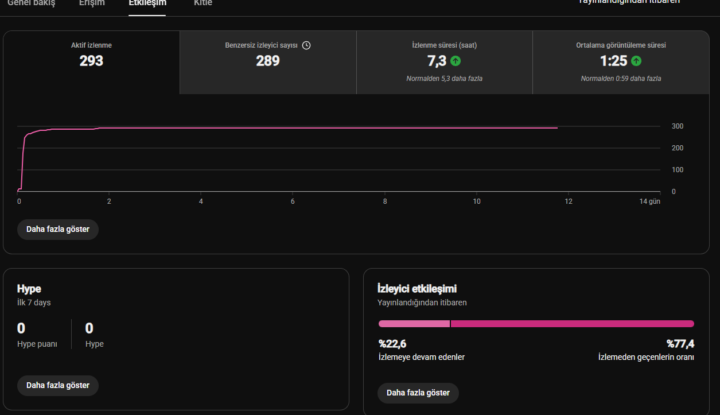The height and width of the screenshot is (415, 720).
Task: Click the dark pink İzlemeden geçenlerin oranı bar segment
Action: 572,324
